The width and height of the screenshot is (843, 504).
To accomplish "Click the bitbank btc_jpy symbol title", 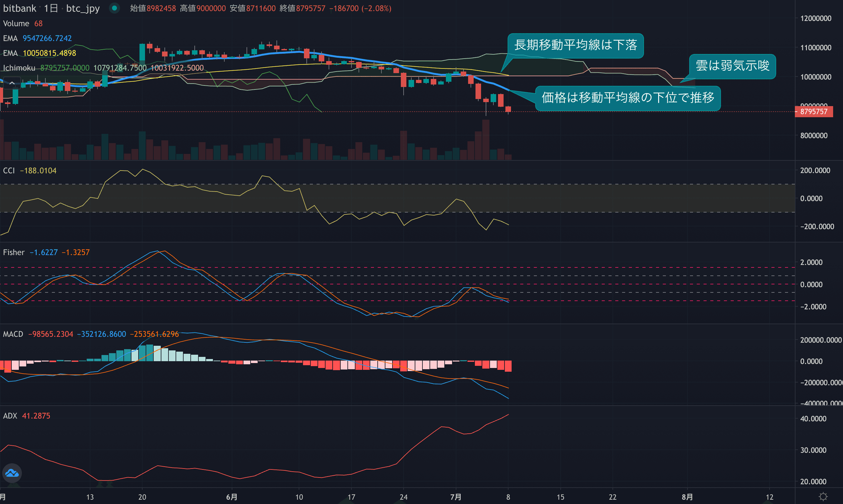I will [19, 8].
